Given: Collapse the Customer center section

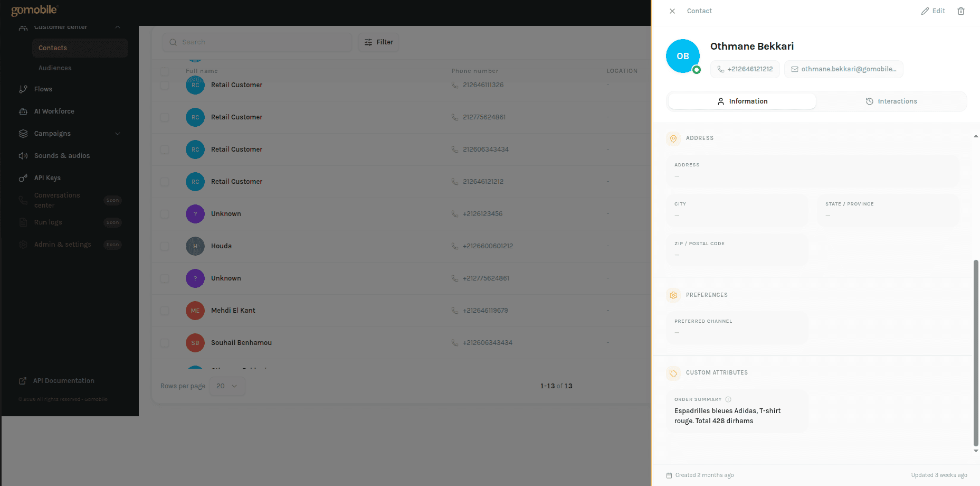Looking at the screenshot, I should click(117, 26).
